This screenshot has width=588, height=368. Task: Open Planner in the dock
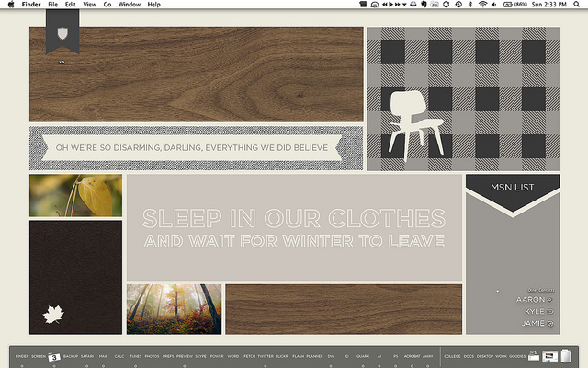point(314,356)
